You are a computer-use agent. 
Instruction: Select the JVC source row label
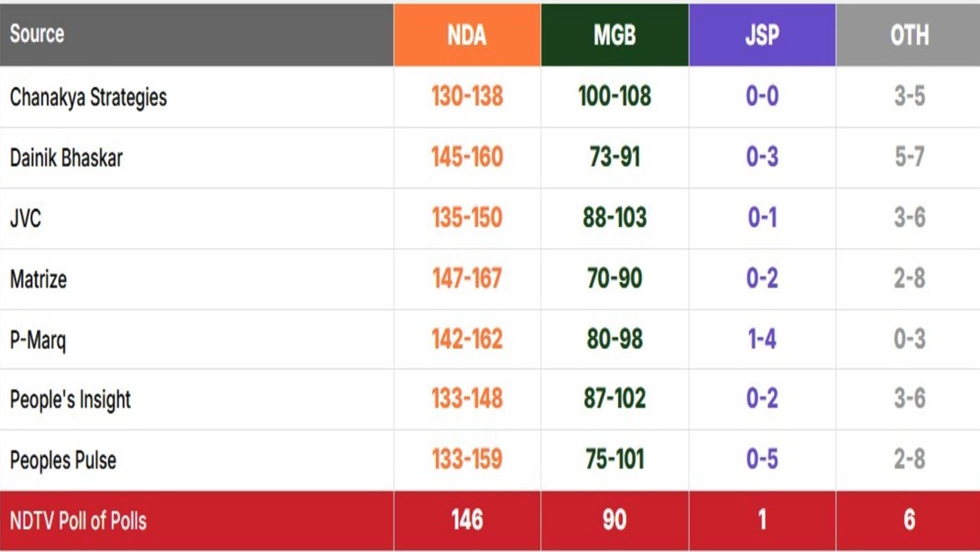tap(26, 219)
